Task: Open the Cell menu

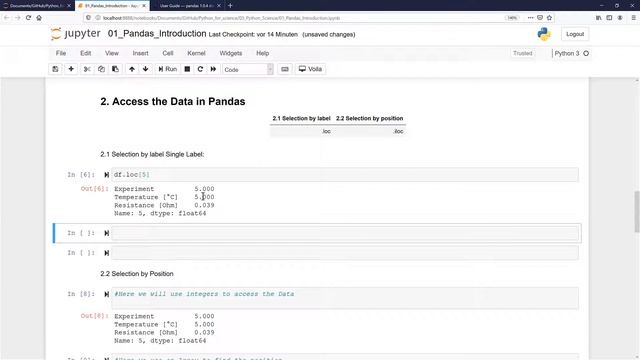Action: click(168, 53)
